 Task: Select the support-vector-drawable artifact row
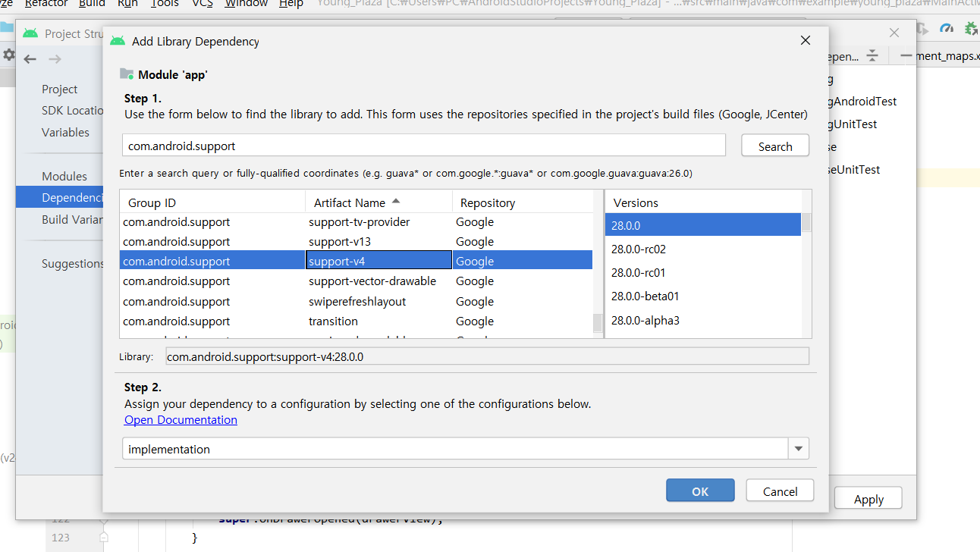(356, 281)
